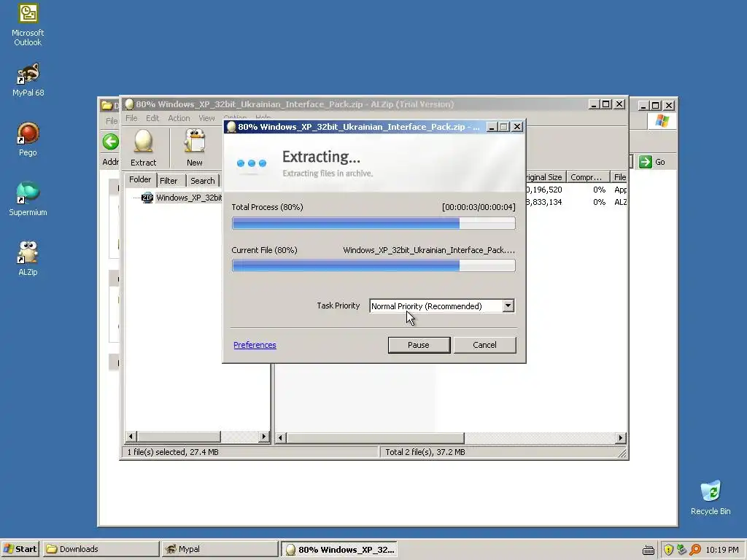Click the orange magnifier tray icon

pyautogui.click(x=695, y=550)
